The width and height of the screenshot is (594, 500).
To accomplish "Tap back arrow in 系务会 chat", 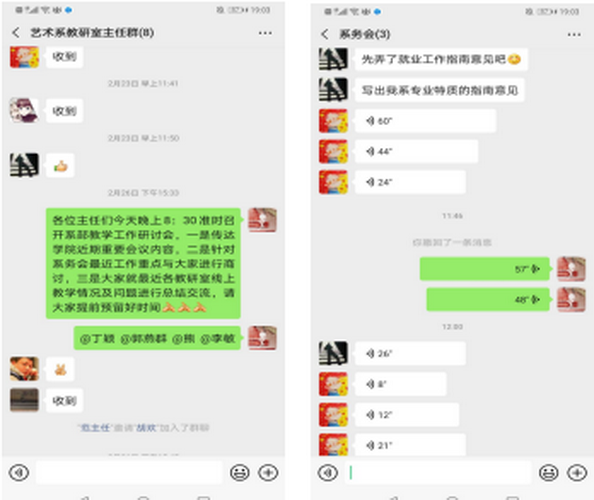I will click(x=325, y=34).
